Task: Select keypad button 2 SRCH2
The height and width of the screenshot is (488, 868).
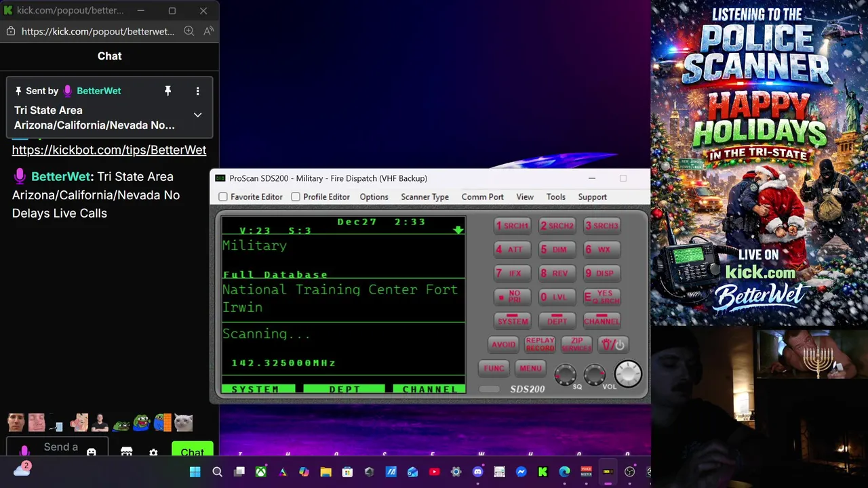Action: [557, 226]
